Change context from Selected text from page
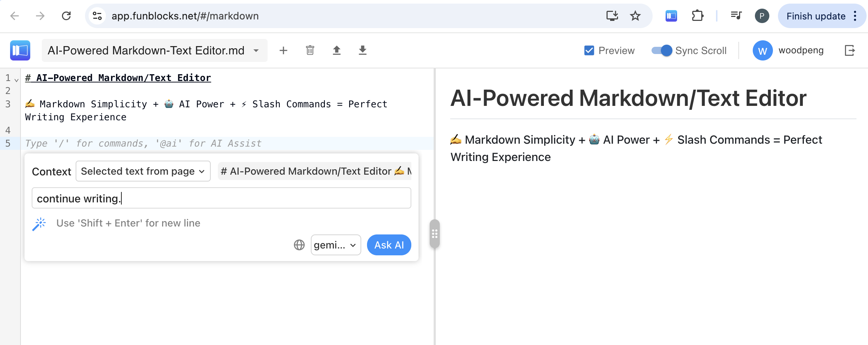This screenshot has height=345, width=868. (143, 171)
